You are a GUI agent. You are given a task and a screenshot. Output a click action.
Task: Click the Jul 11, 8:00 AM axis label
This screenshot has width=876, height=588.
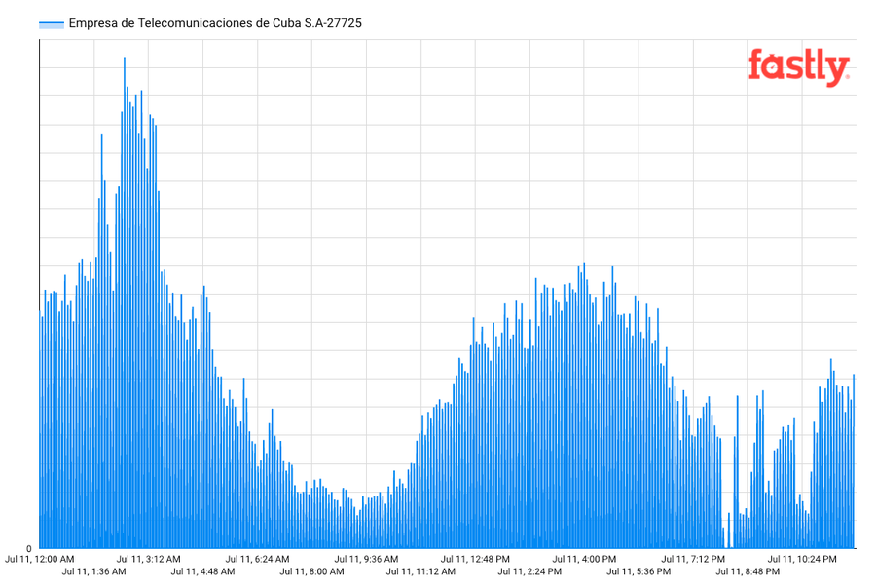pos(311,571)
